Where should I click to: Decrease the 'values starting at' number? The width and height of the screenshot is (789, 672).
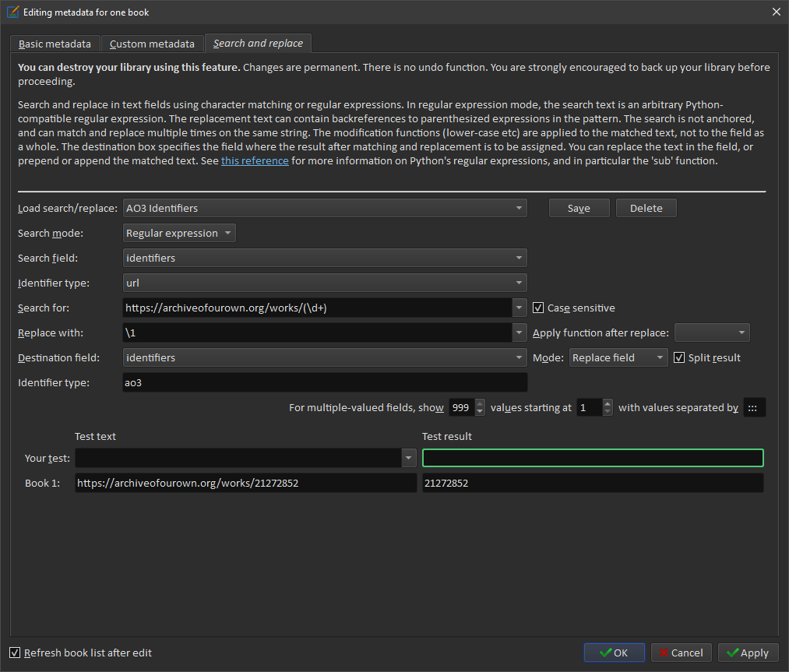[608, 411]
